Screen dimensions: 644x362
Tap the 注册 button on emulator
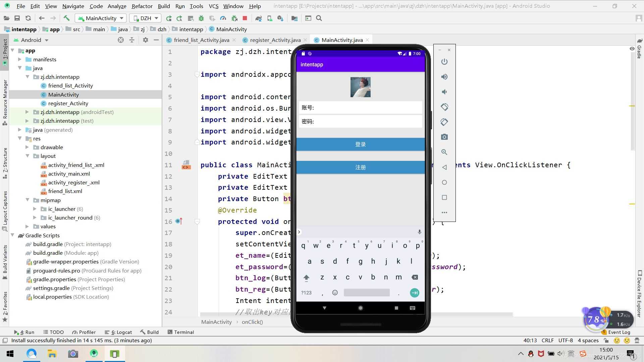click(x=361, y=167)
